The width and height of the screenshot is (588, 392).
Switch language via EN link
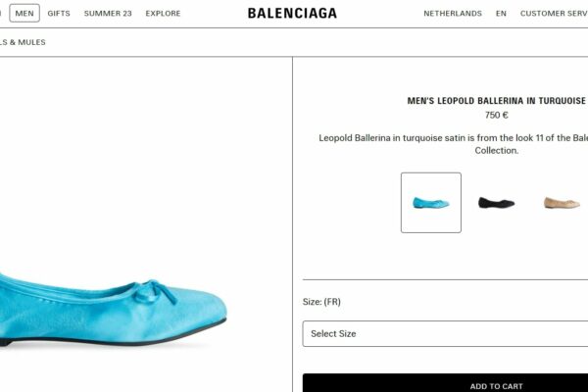501,13
